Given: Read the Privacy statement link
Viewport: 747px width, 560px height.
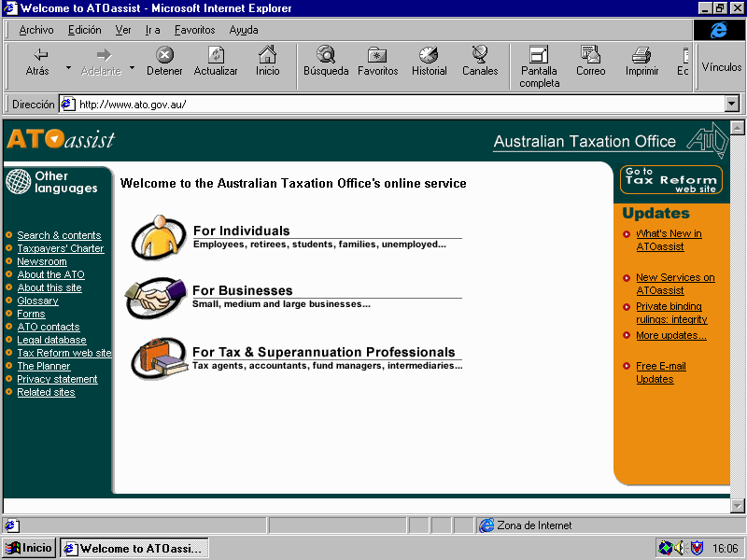Looking at the screenshot, I should tap(57, 379).
